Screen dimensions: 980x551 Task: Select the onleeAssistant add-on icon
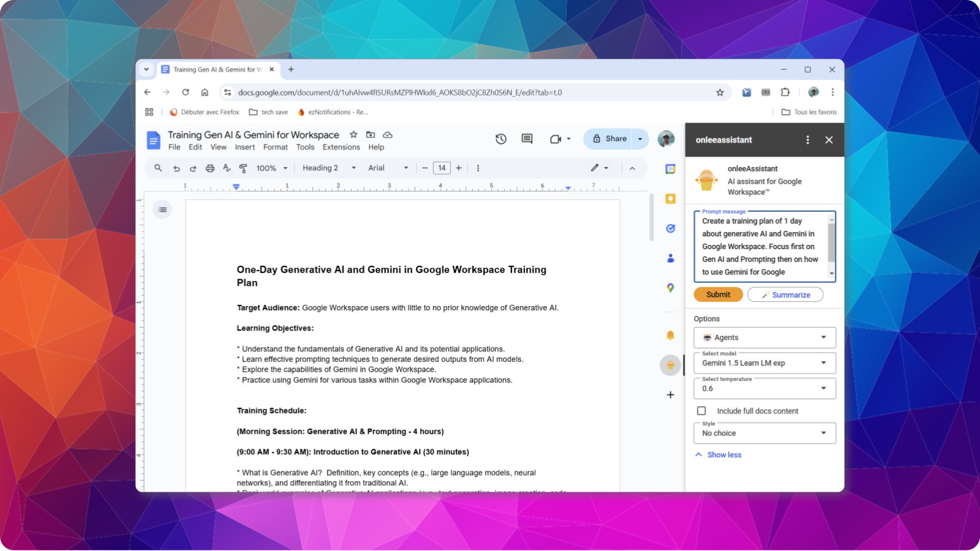click(671, 365)
